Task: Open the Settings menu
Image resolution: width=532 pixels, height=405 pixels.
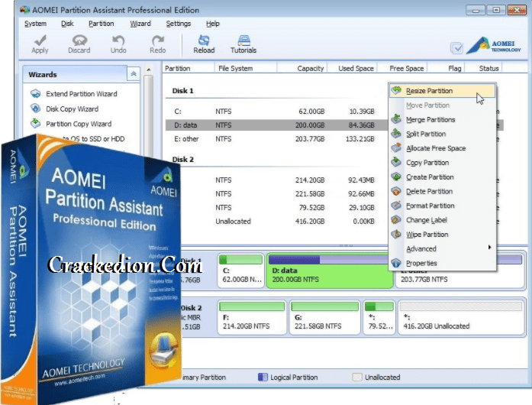Action: (178, 24)
